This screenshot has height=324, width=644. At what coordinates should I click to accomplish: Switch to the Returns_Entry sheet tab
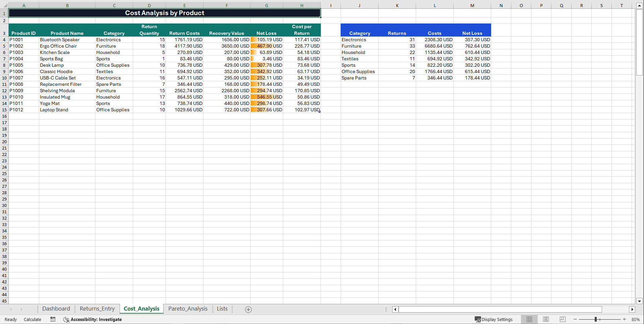pos(97,309)
